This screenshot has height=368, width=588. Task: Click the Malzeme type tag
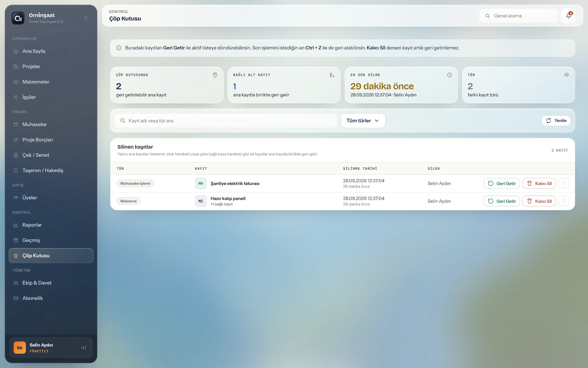pyautogui.click(x=128, y=201)
